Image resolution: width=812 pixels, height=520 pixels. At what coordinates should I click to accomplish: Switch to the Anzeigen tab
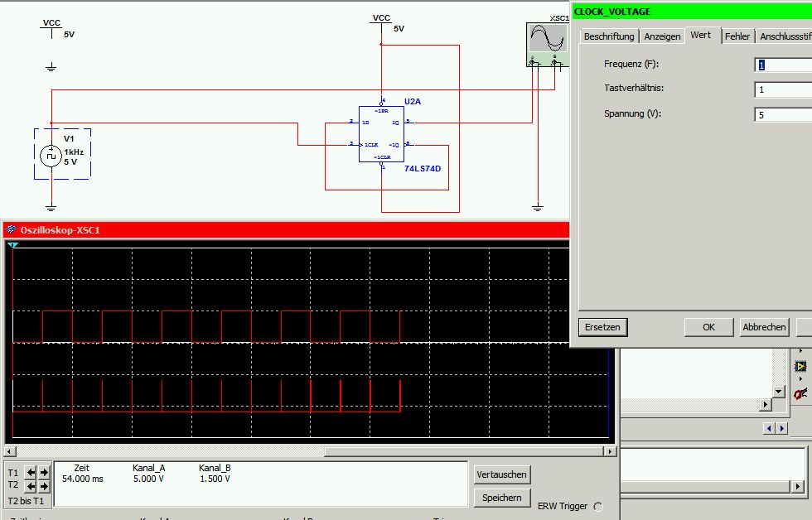click(x=662, y=36)
